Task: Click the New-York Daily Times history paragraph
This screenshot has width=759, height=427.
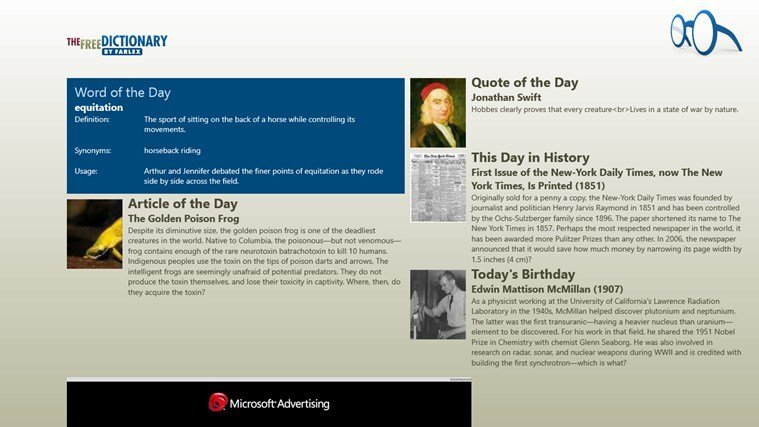Action: click(606, 229)
